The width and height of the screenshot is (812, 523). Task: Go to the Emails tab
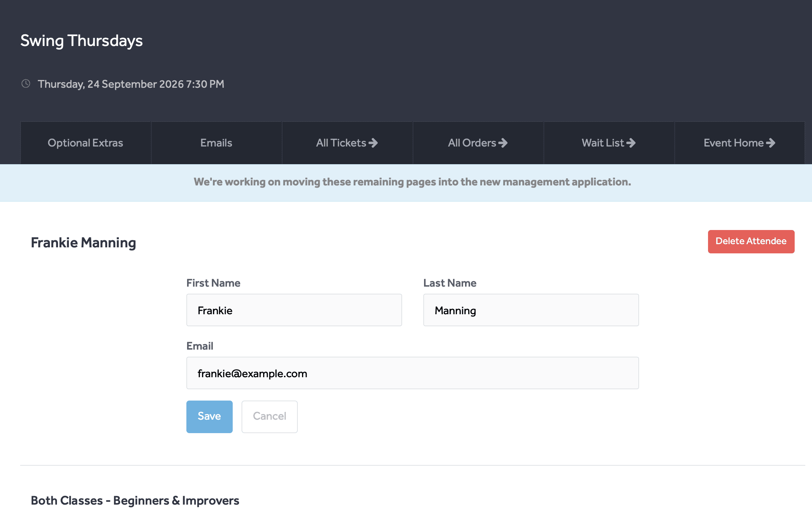tap(216, 143)
